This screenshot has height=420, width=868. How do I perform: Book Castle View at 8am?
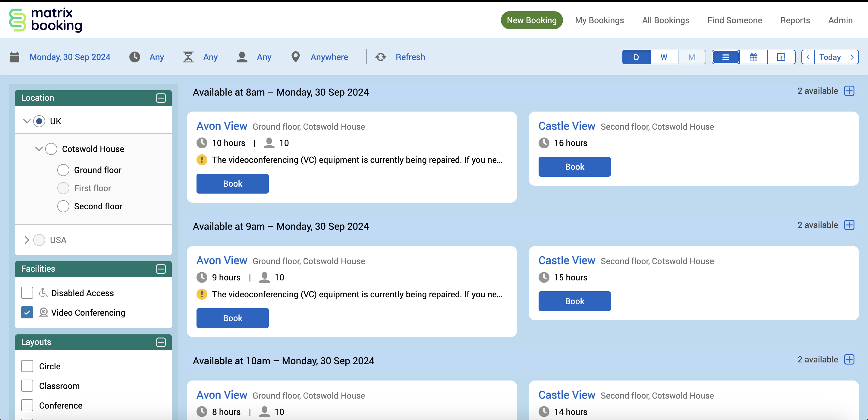tap(574, 166)
